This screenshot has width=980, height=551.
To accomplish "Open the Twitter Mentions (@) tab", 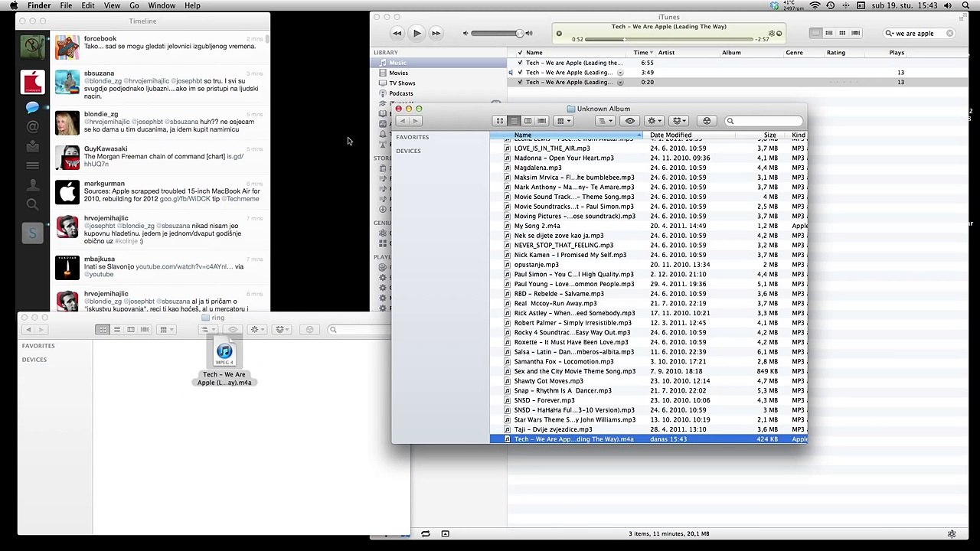I will 32,127.
